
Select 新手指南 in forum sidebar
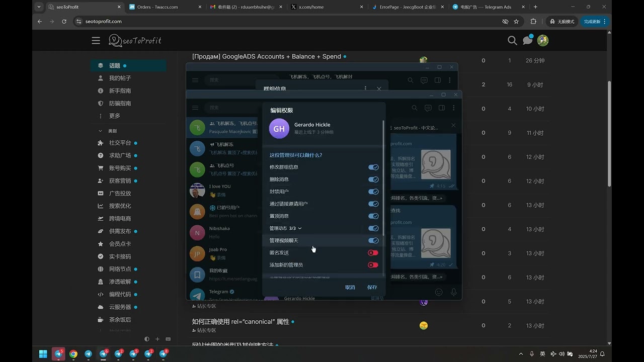coord(129,91)
